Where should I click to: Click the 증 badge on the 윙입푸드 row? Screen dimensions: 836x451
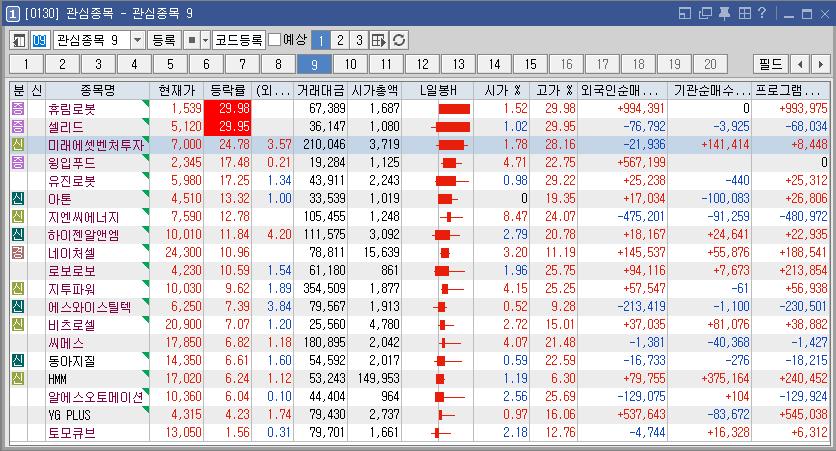[18, 163]
